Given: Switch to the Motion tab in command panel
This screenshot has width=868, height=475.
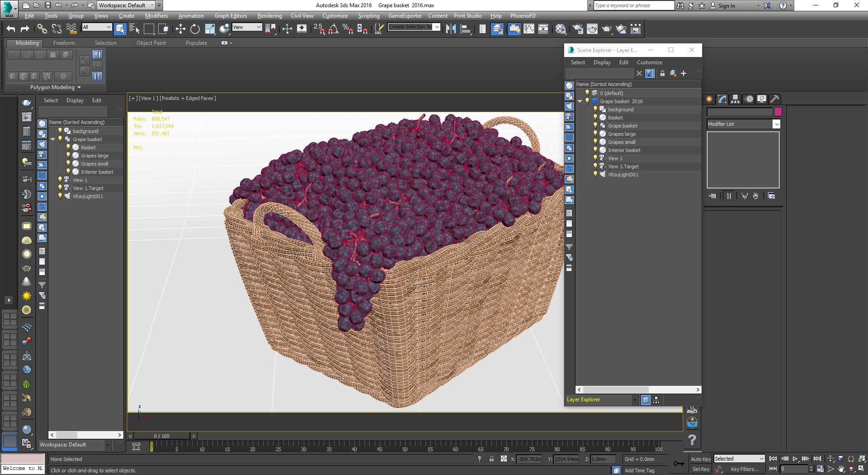Looking at the screenshot, I should coord(749,99).
